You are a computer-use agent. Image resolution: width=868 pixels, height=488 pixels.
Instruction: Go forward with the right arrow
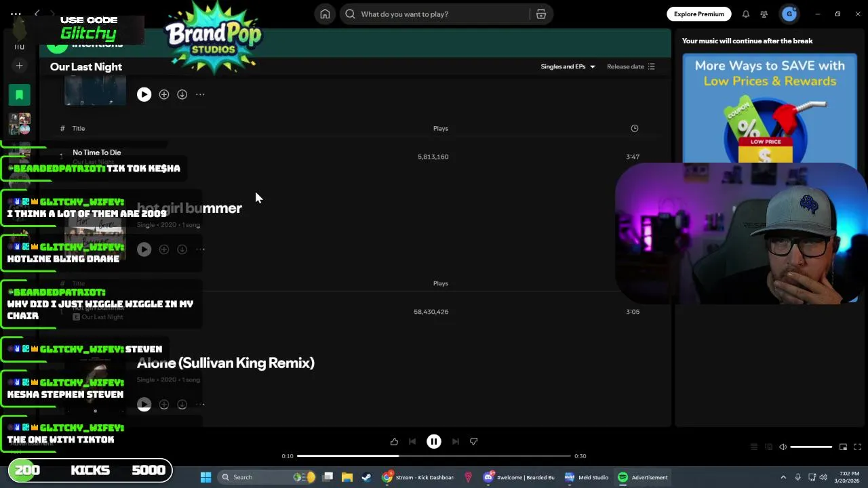click(52, 14)
